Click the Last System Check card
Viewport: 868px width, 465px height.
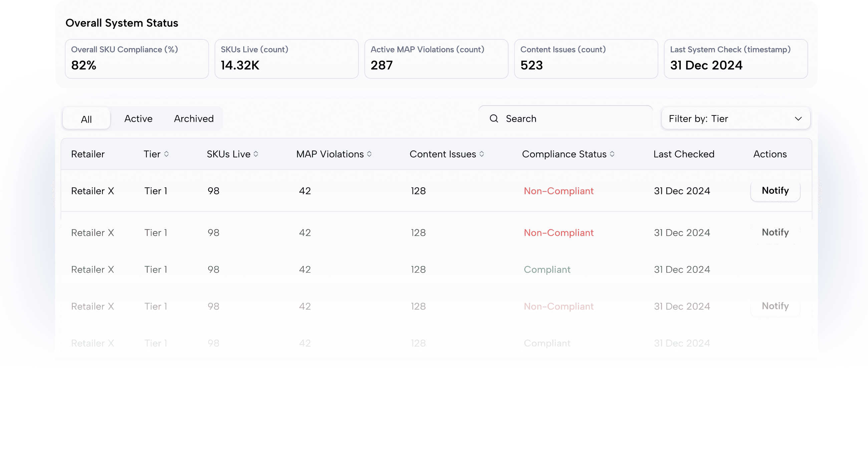coord(736,59)
